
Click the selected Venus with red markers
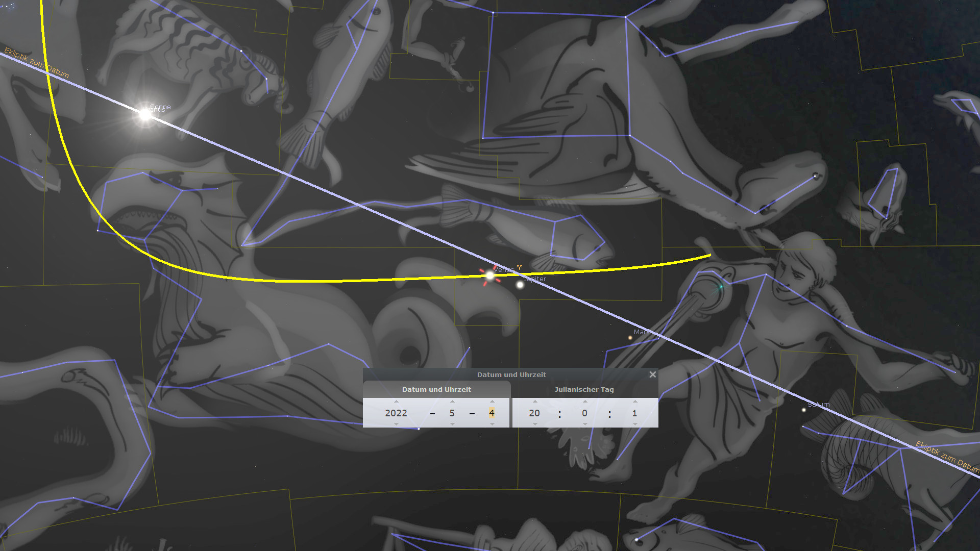(490, 276)
